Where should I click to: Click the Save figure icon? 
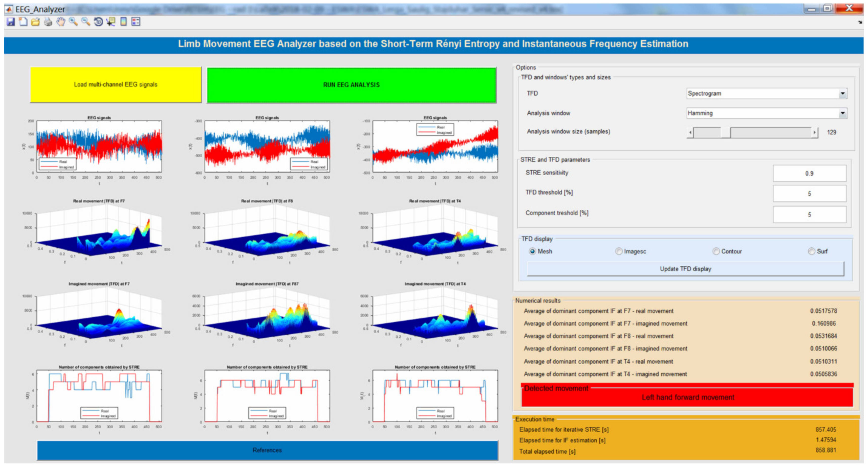tap(11, 22)
